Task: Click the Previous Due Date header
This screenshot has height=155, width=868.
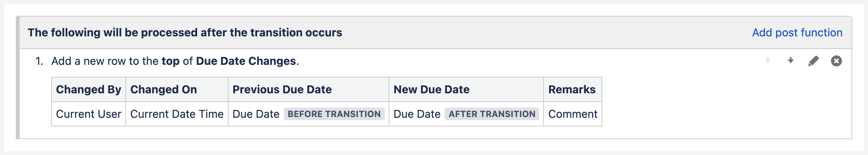Action: pyautogui.click(x=309, y=89)
